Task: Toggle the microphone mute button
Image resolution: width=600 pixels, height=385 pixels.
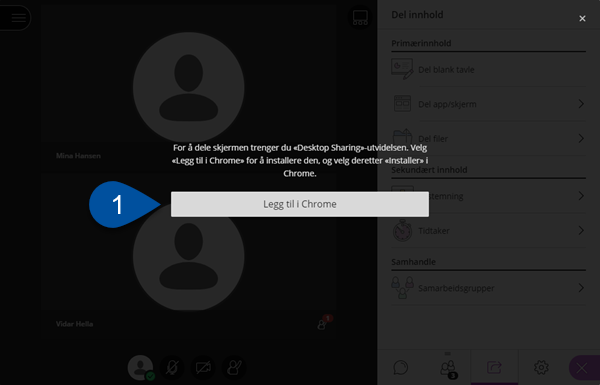Action: [x=172, y=367]
